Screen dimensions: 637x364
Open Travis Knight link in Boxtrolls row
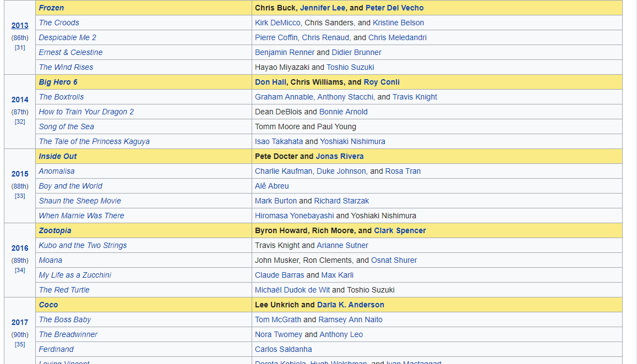415,97
